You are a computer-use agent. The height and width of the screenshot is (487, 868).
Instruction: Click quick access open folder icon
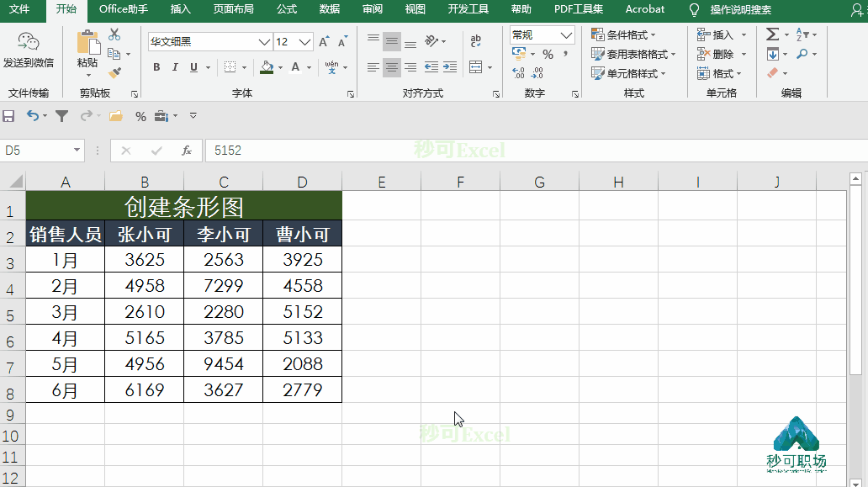116,116
